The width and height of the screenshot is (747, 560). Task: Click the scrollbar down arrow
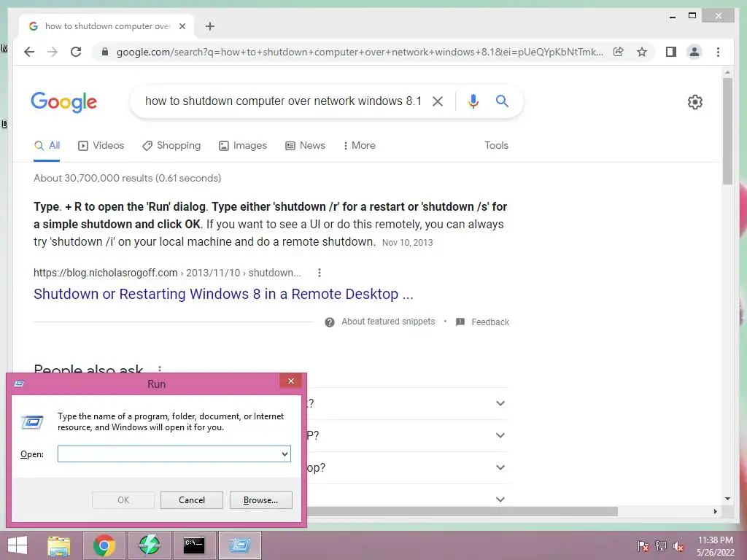tap(727, 499)
